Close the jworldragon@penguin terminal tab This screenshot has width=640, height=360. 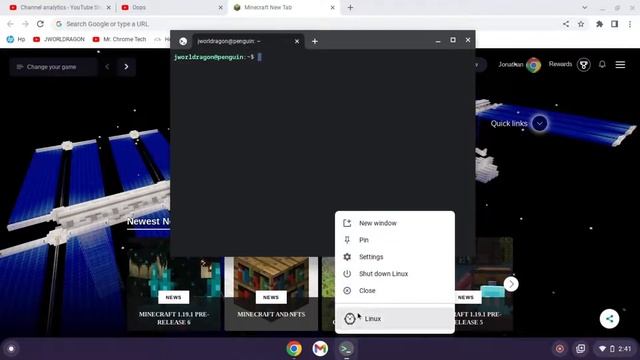coord(297,41)
